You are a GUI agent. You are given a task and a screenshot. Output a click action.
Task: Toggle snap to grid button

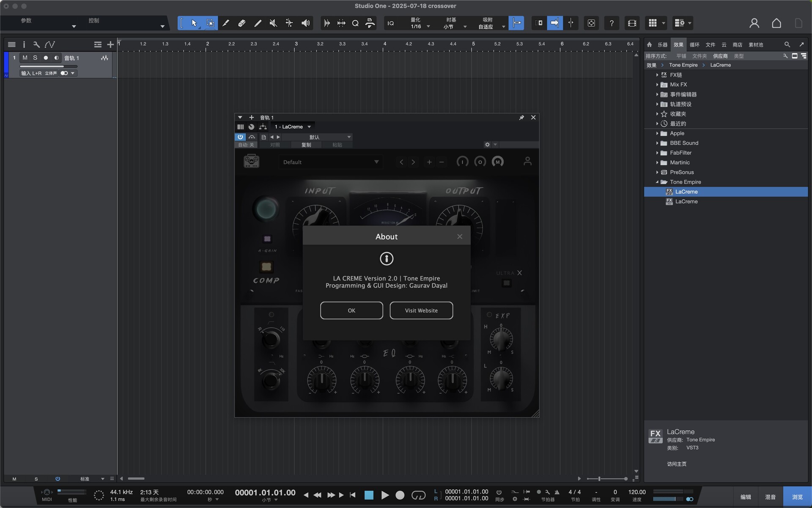(x=516, y=23)
